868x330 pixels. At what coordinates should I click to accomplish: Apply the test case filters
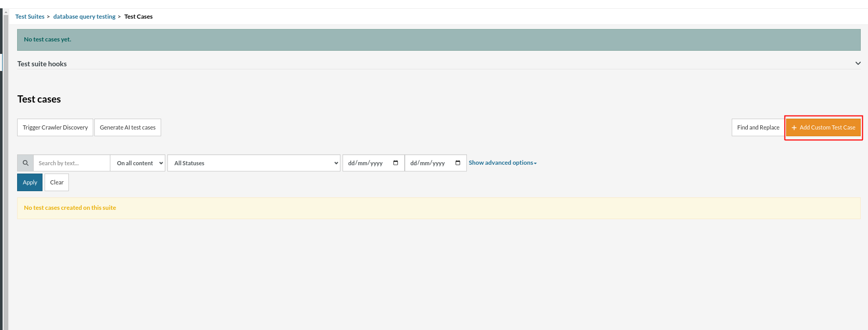30,182
